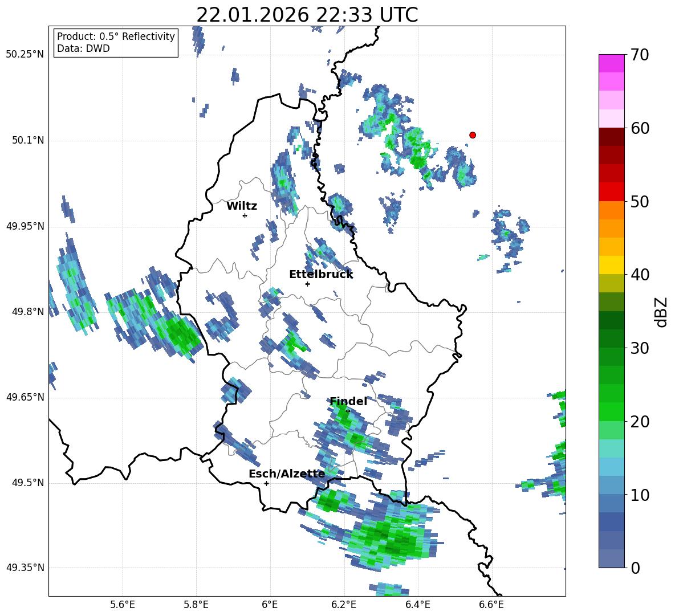The width and height of the screenshot is (675, 616).
Task: Click the 5.6°E longitude label
Action: [x=123, y=605]
